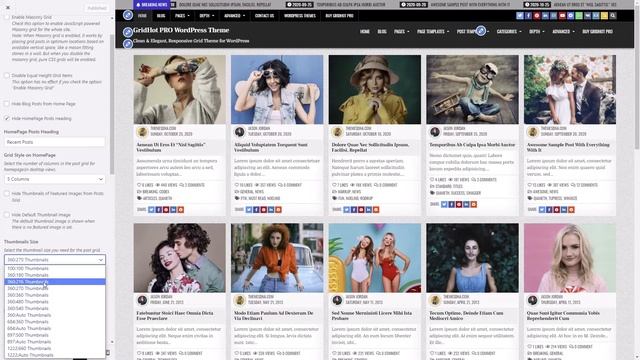Open the GridHot PRO WordPress Theme site title
Image resolution: width=640 pixels, height=360 pixels.
(x=181, y=30)
